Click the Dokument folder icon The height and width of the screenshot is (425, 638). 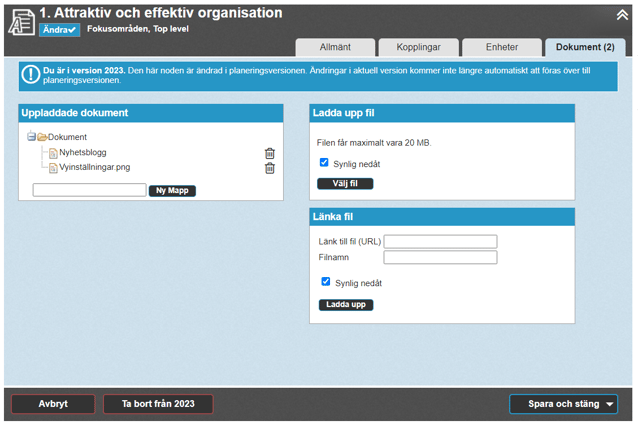(x=43, y=137)
